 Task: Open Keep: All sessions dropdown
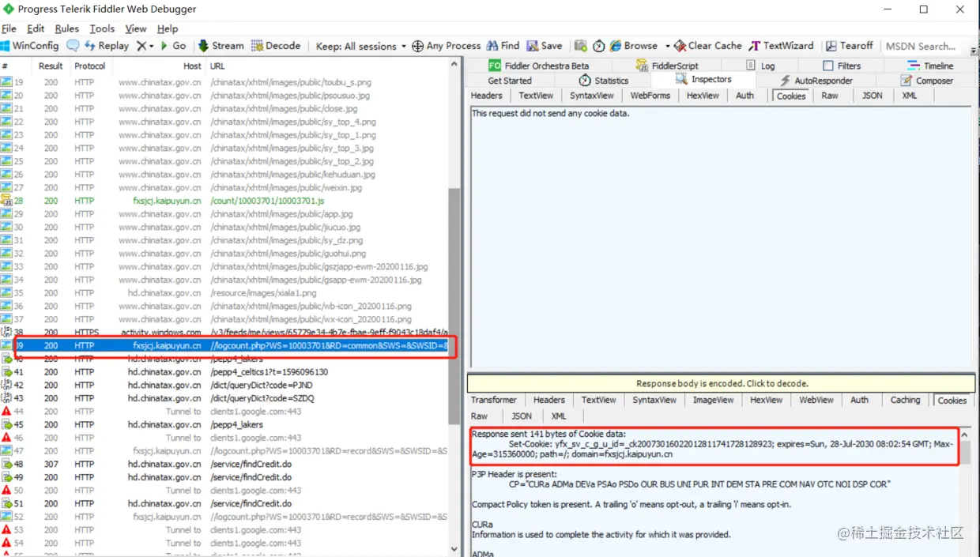(360, 46)
